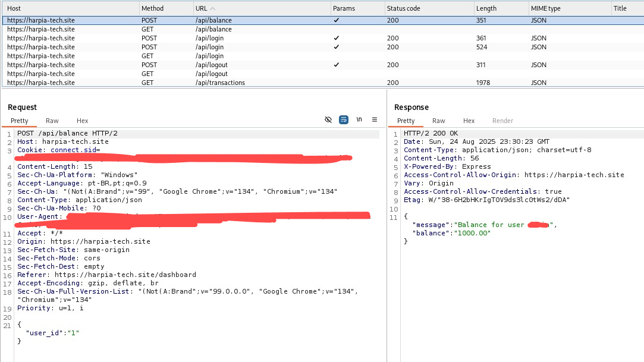Viewport: 644px width, 362px height.
Task: Click the Cookie connect.sid header in request
Action: click(59, 150)
